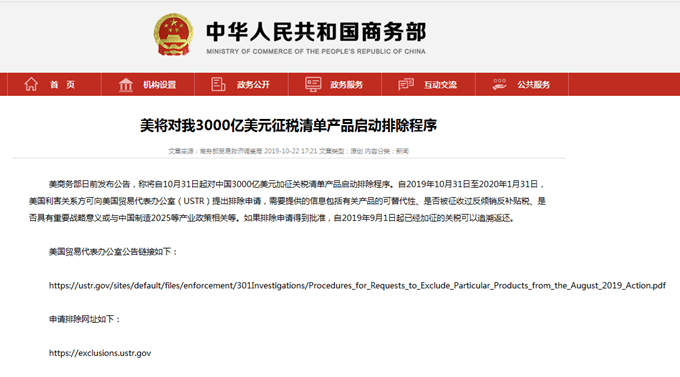Click the document icon beside 政务公开
Image resolution: width=680 pixels, height=377 pixels.
tap(218, 84)
